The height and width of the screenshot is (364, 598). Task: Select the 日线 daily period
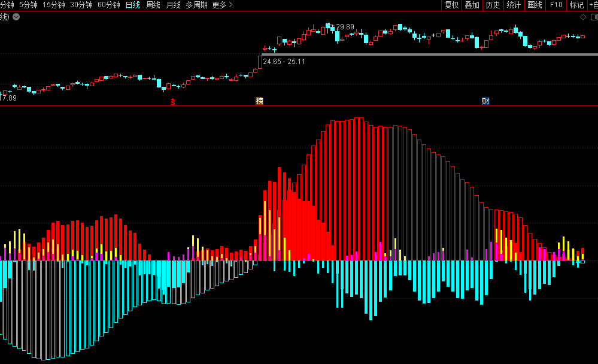[x=132, y=5]
